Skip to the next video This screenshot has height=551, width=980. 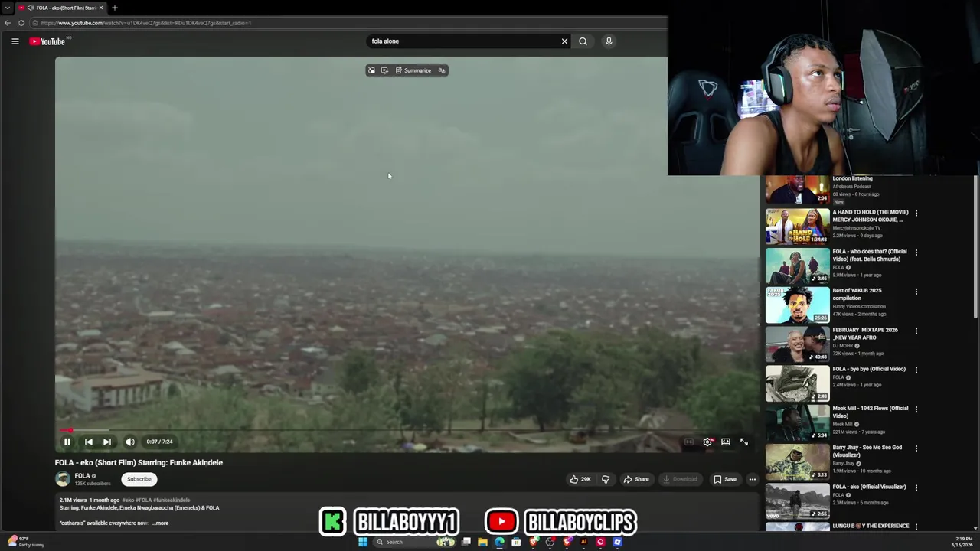point(107,442)
